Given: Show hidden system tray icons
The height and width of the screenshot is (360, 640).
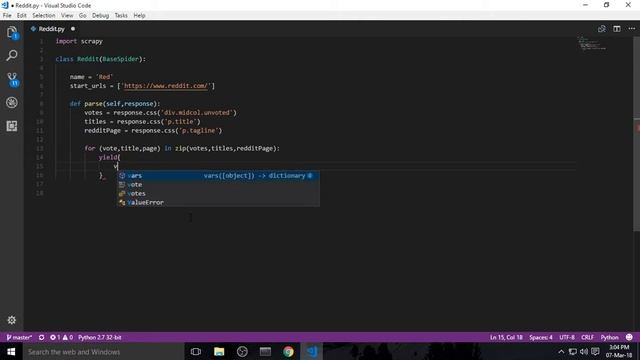Looking at the screenshot, I should [561, 351].
